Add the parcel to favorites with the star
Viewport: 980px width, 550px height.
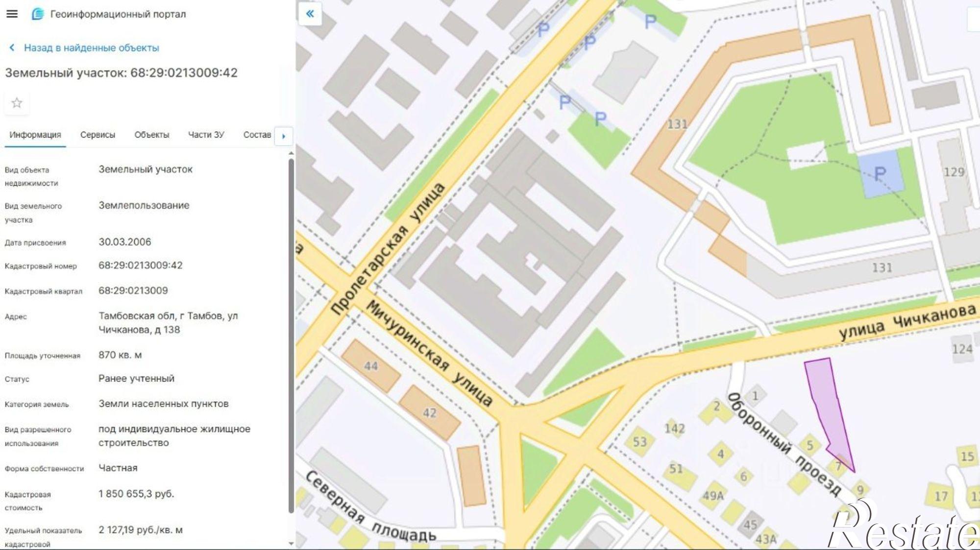[17, 103]
